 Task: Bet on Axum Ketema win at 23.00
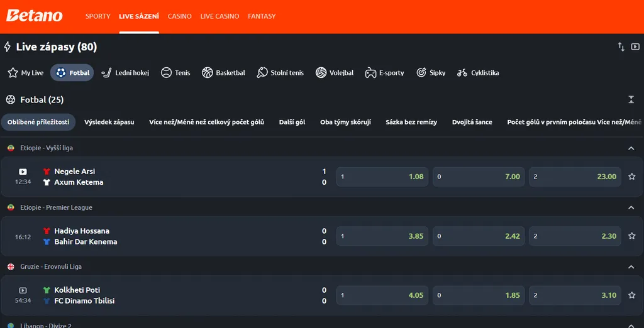575,177
